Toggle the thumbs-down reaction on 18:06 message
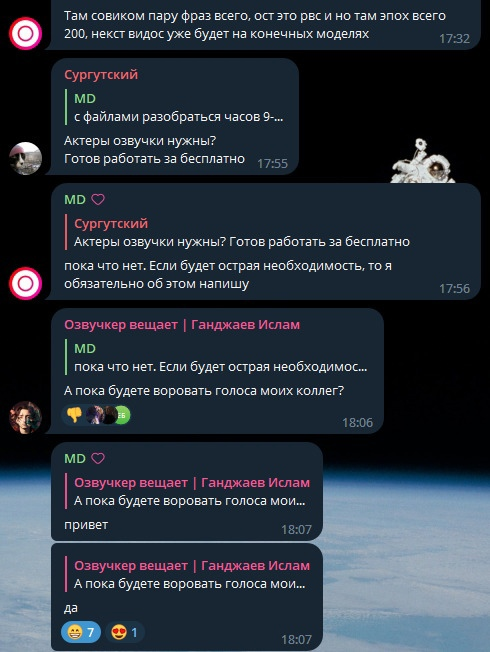 pos(74,415)
